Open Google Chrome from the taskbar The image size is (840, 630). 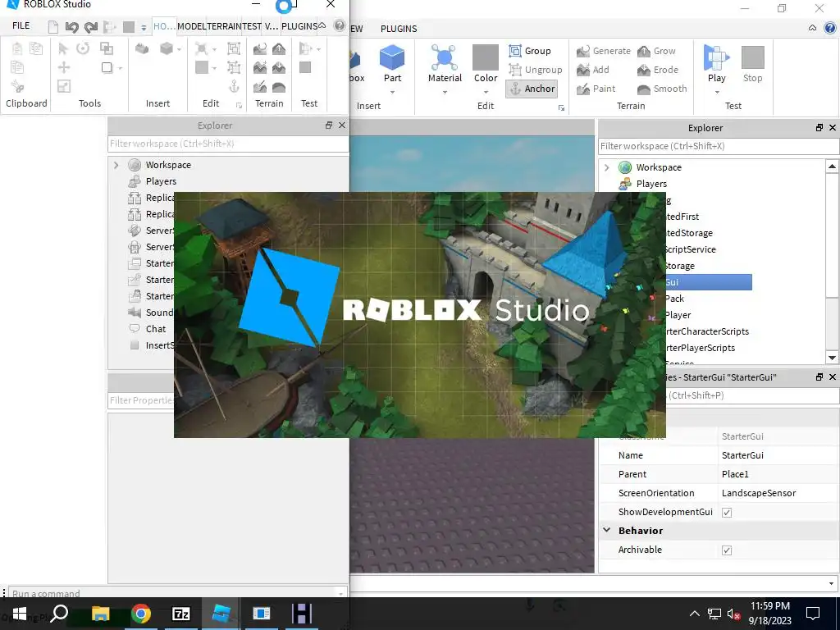tap(140, 614)
